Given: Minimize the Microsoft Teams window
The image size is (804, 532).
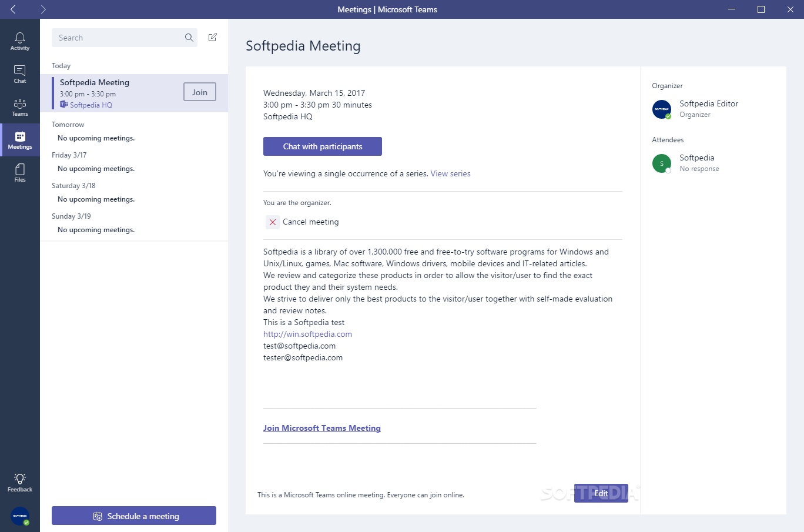Looking at the screenshot, I should (732, 9).
